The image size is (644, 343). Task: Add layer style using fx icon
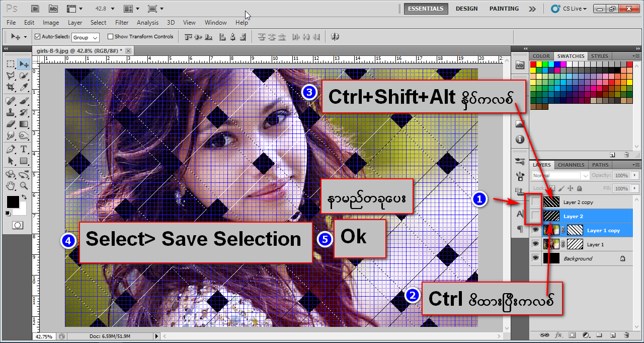558,334
